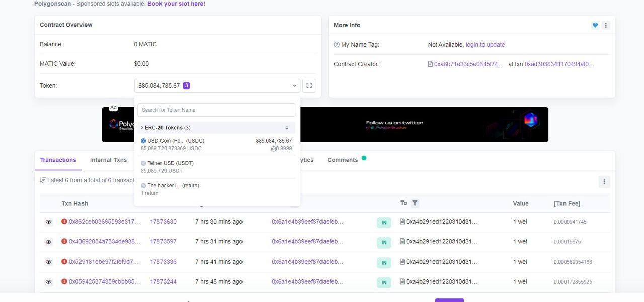The width and height of the screenshot is (644, 302).
Task: Click the IN badge in the 7 hrs 41 mins row
Action: [384, 262]
